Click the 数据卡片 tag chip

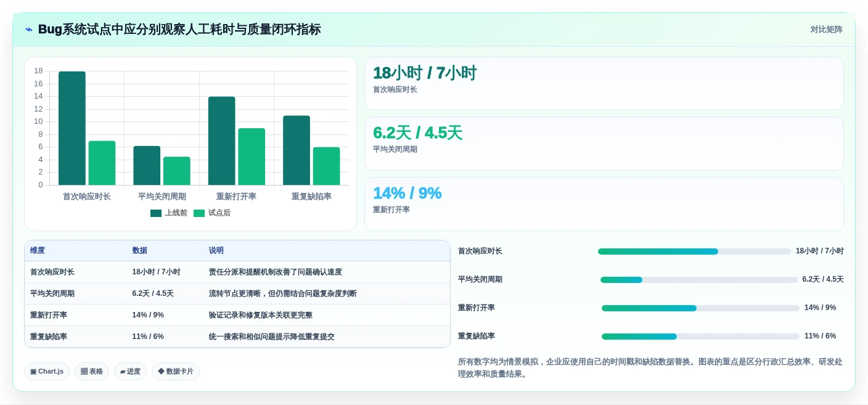176,371
